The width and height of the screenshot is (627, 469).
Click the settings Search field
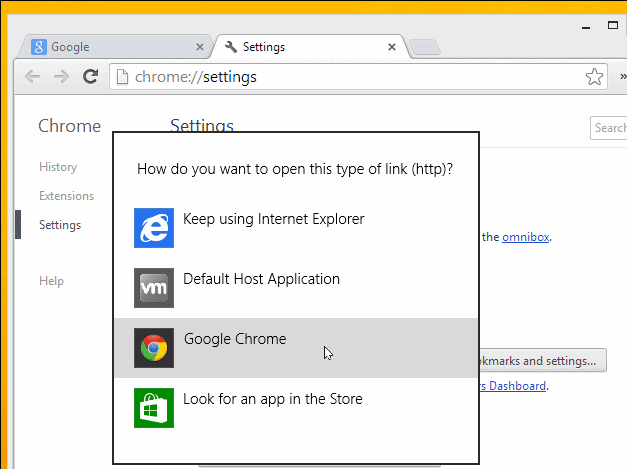click(x=609, y=128)
